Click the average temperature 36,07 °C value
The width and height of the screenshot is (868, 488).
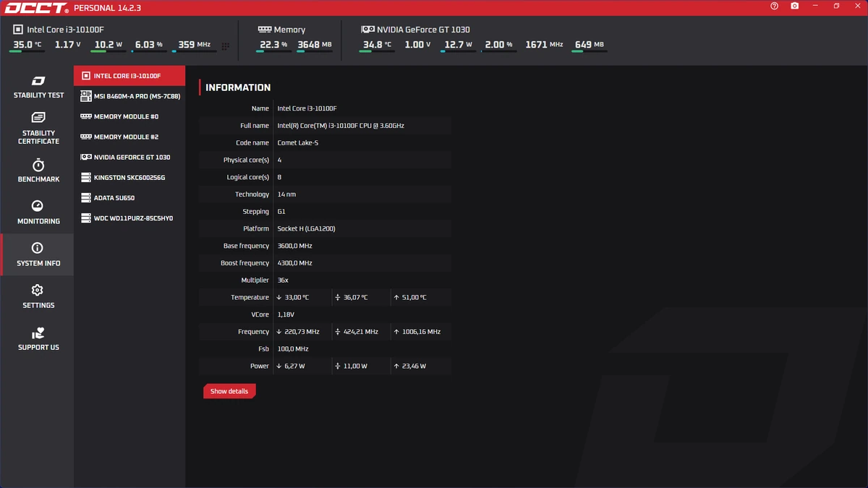point(356,298)
